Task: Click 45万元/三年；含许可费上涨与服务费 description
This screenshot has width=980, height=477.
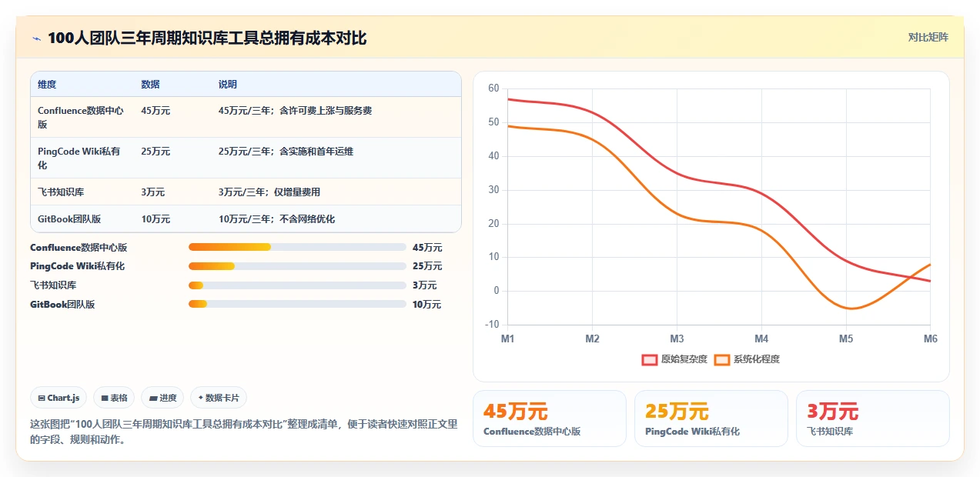Action: point(295,111)
